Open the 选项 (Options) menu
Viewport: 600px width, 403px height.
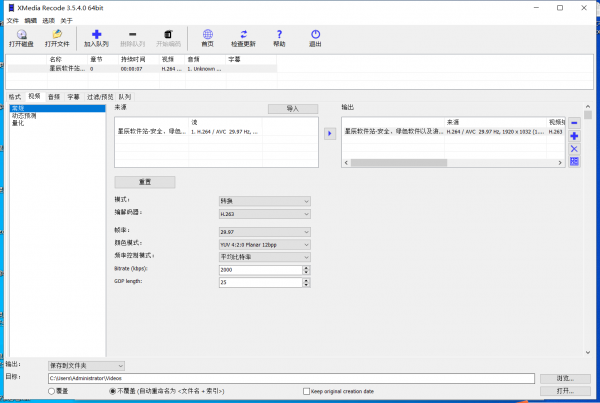pyautogui.click(x=49, y=21)
